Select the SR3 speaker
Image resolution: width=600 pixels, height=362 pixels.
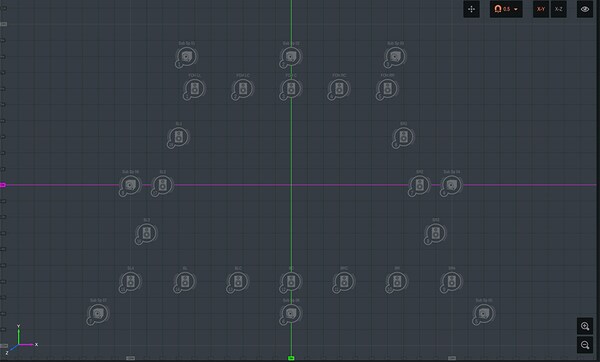coord(435,233)
